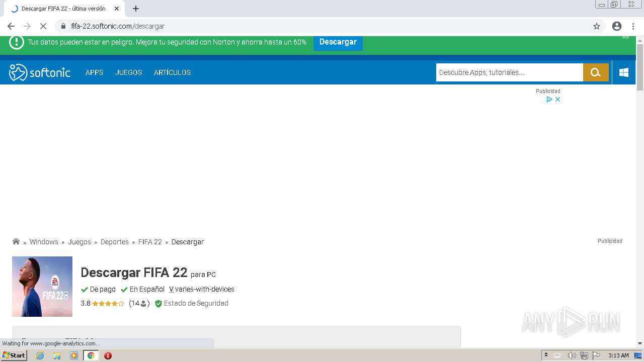Open the JUEGOS menu
Screen dimensions: 644x362
128,72
